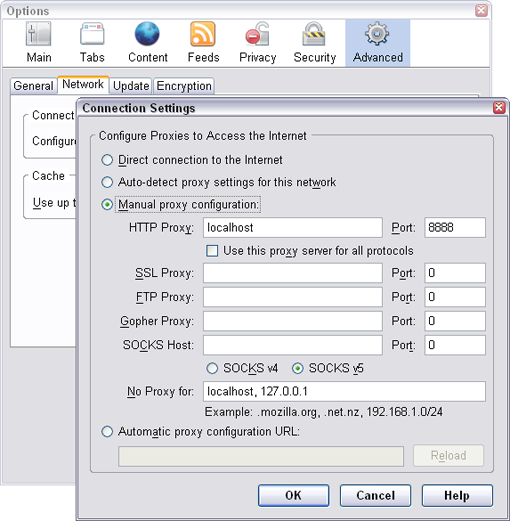Confirm settings with the OK button
510x521 pixels.
click(293, 495)
